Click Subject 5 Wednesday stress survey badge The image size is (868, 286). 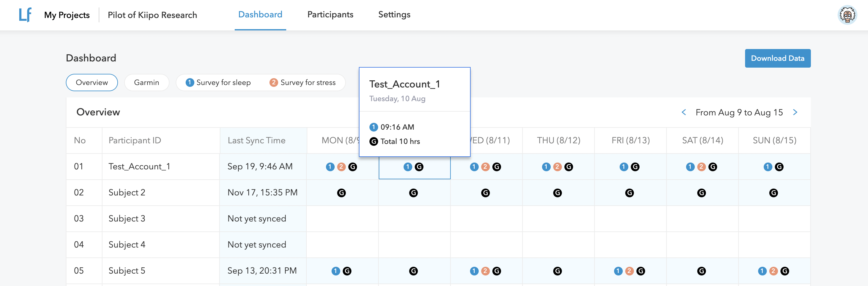pos(485,271)
